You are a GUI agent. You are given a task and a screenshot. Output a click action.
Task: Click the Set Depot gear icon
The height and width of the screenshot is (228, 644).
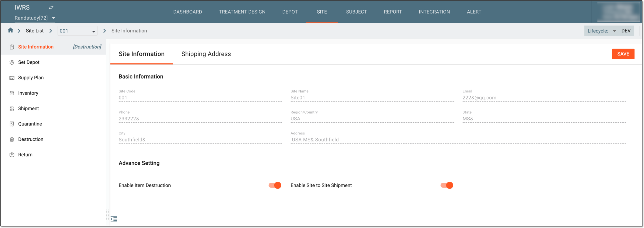(x=12, y=62)
